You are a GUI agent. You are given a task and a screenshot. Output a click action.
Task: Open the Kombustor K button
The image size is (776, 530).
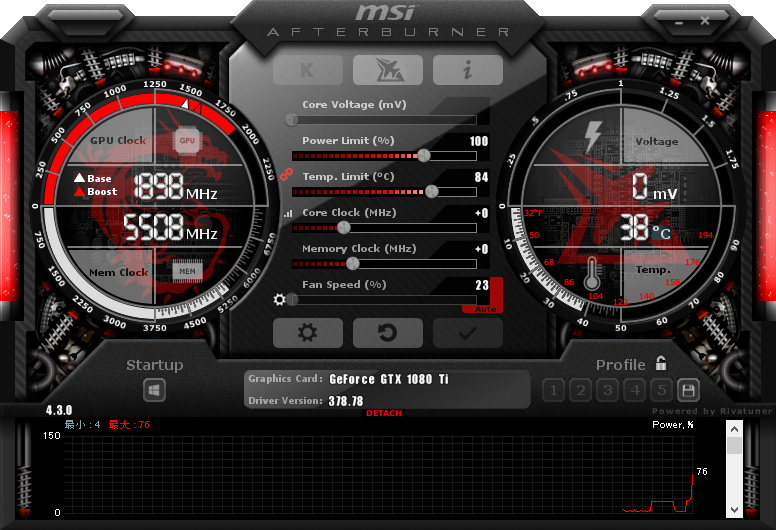point(307,70)
